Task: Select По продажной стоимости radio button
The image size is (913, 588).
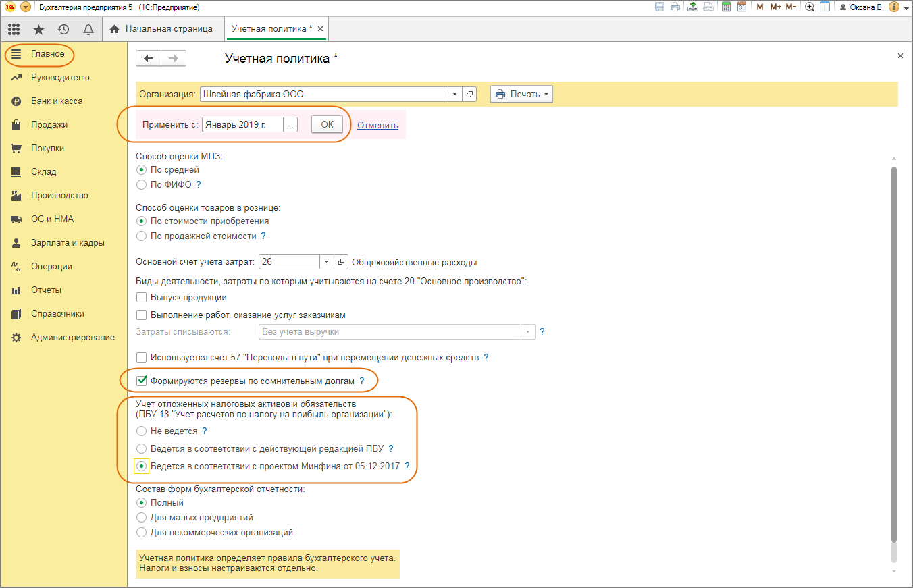Action: click(x=141, y=236)
